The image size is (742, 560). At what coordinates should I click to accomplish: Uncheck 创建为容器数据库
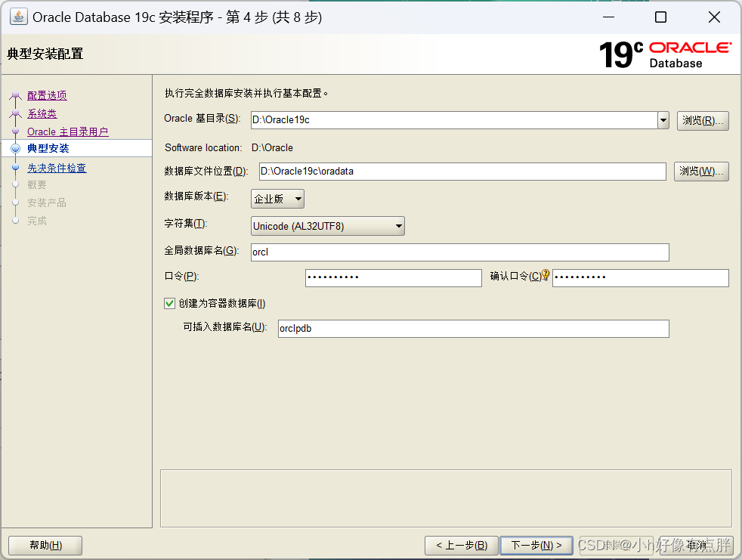pos(169,303)
